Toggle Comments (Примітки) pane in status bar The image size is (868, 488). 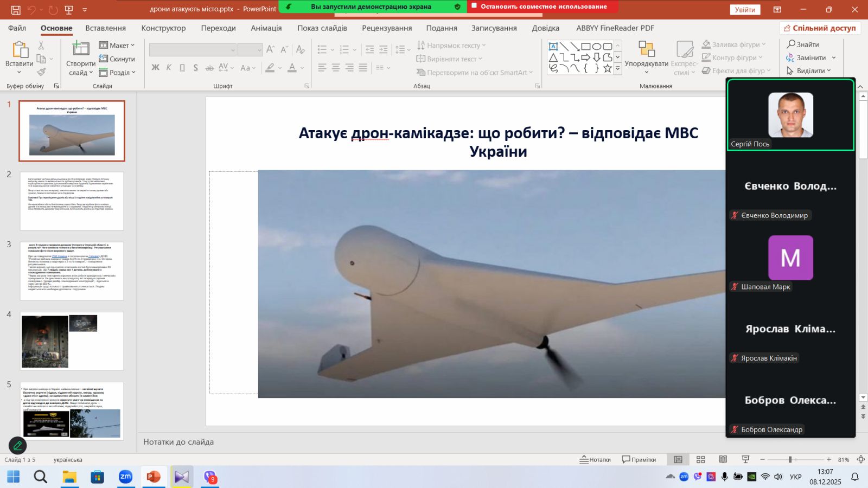point(639,459)
